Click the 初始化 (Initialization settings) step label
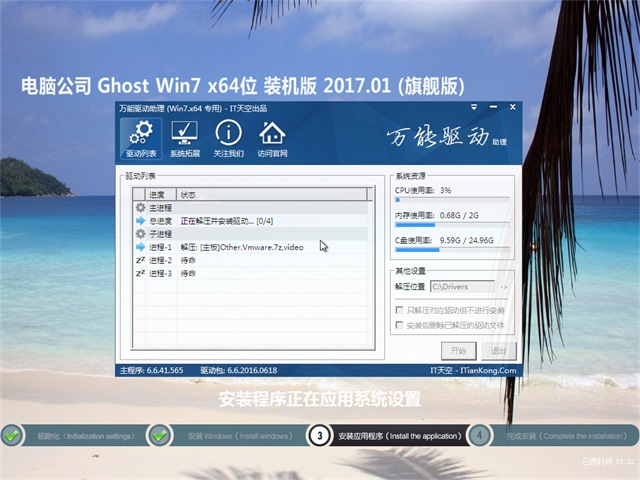This screenshot has height=480, width=640. pyautogui.click(x=86, y=436)
